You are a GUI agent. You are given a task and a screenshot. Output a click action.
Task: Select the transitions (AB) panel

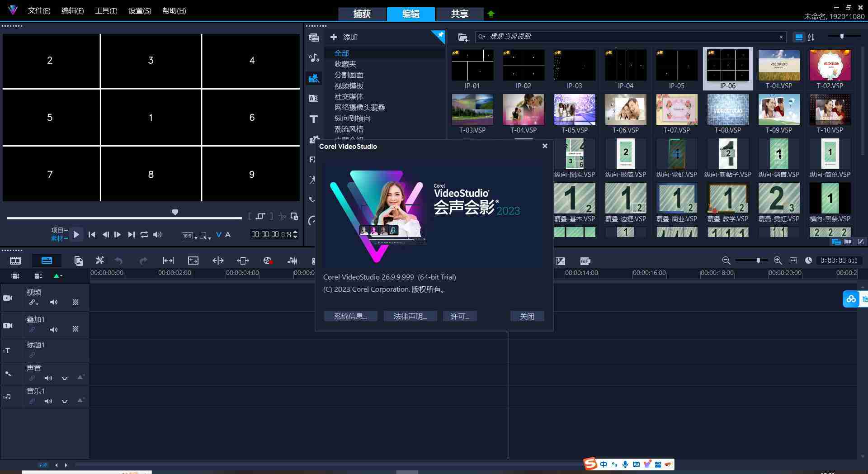click(314, 98)
